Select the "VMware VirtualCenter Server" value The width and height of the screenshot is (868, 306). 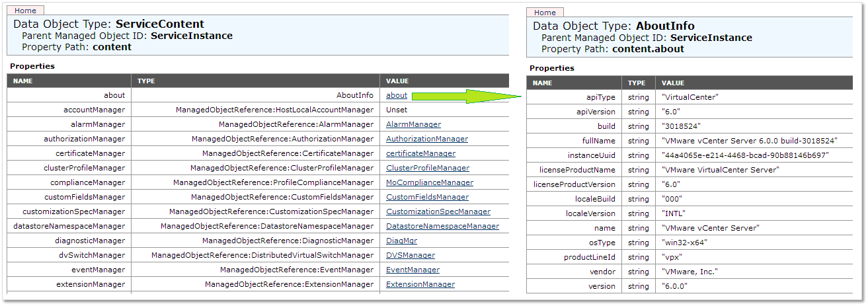click(x=720, y=170)
